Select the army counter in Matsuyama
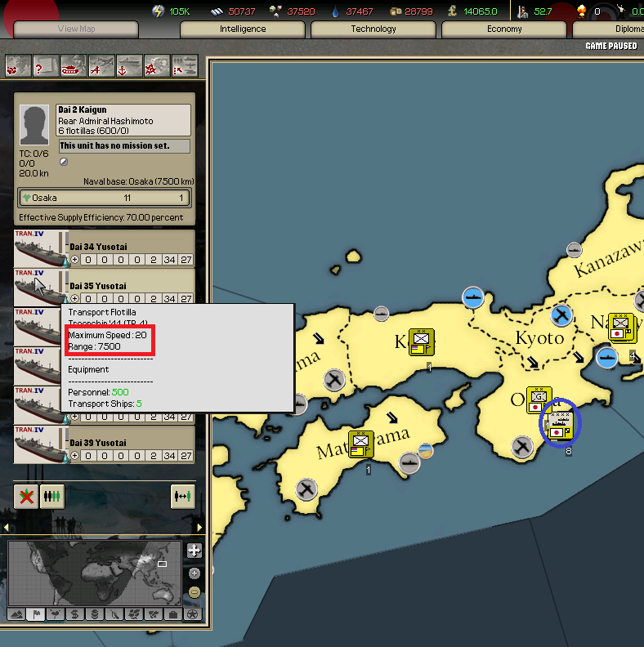Image resolution: width=644 pixels, height=647 pixels. [x=360, y=444]
